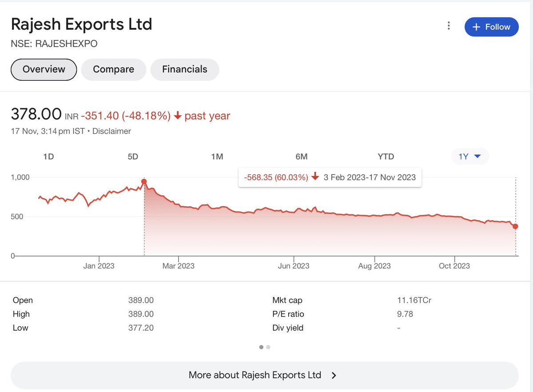The height and width of the screenshot is (392, 533).
Task: Select the 1D time range
Action: (x=48, y=156)
